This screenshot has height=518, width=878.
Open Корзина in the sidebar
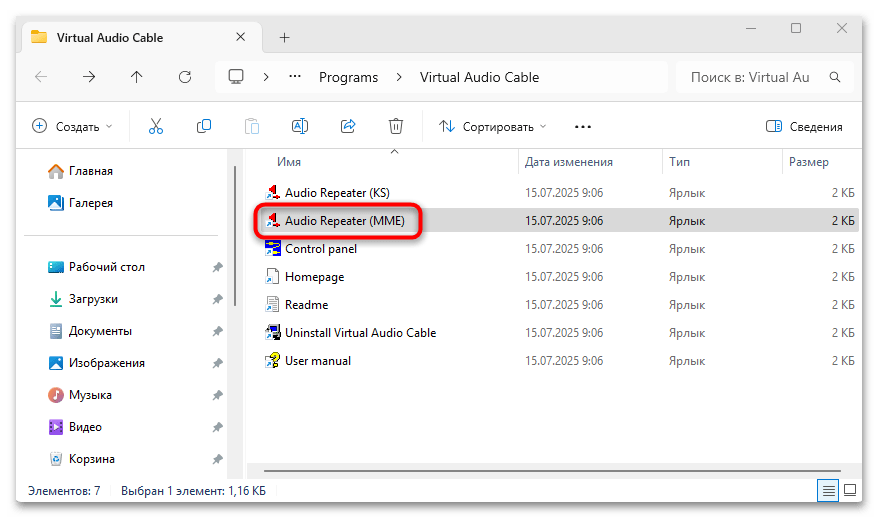click(82, 459)
